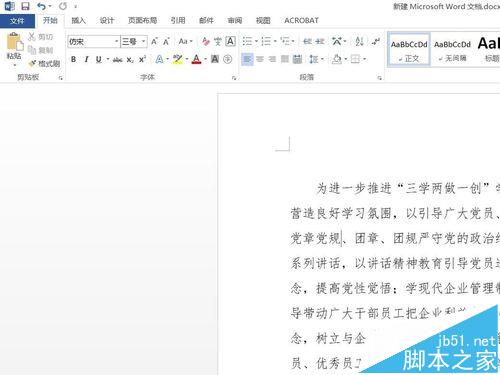Screen dimensions: 500x375
Task: Click the enclosed character (circled) icon
Action: coord(228,59)
